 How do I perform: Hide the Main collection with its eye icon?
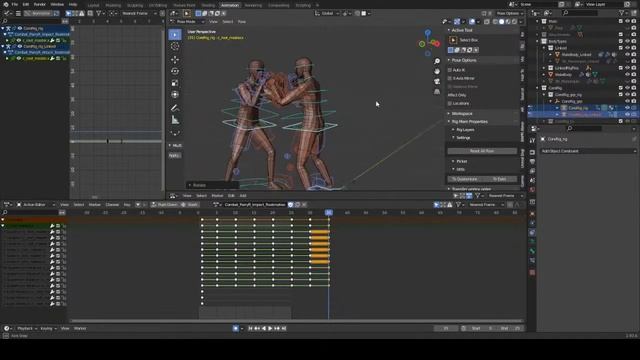click(627, 21)
